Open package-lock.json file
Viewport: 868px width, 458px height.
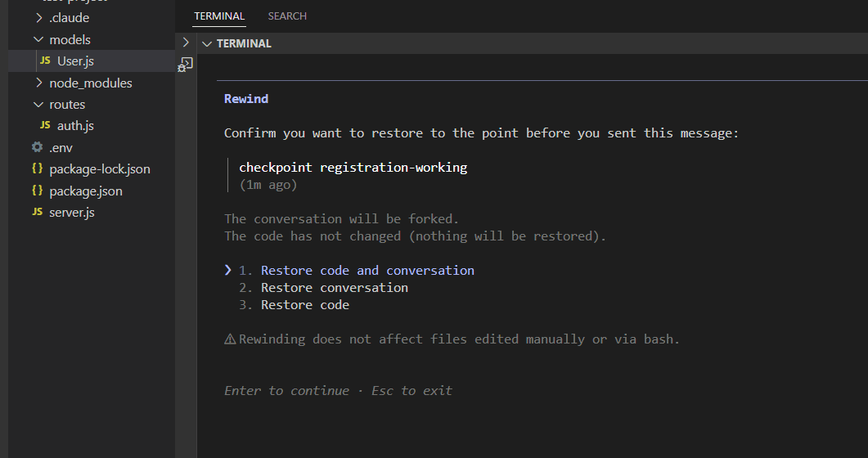tap(100, 168)
